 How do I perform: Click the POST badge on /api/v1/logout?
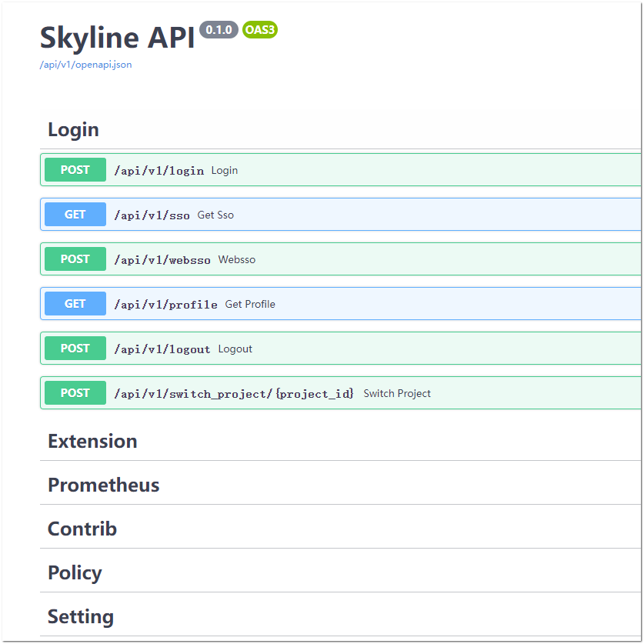coord(75,348)
